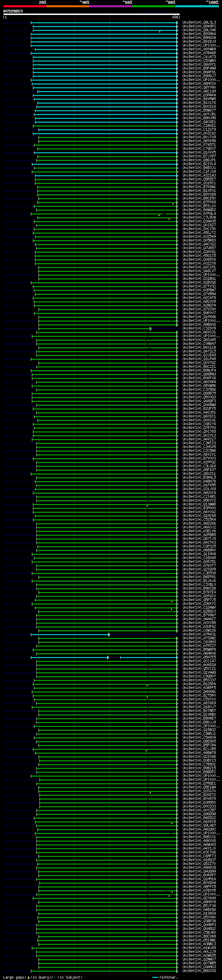
Task: Click label UniRef100_Q4C6E1
Action: click(199, 122)
